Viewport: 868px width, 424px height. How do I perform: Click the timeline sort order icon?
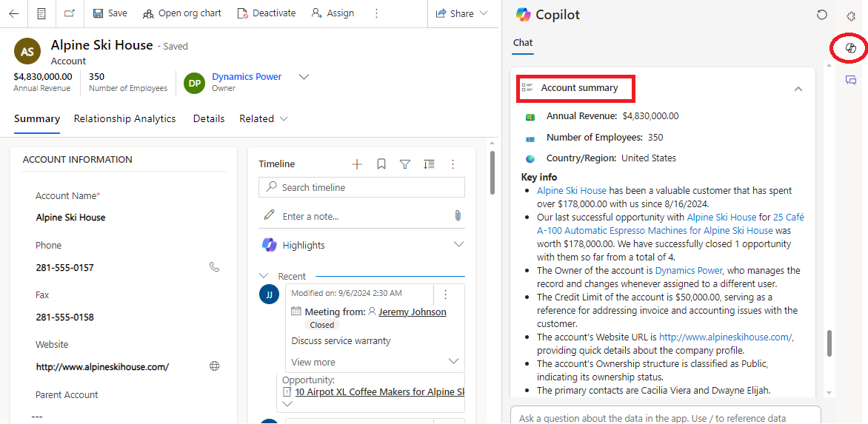pos(429,164)
